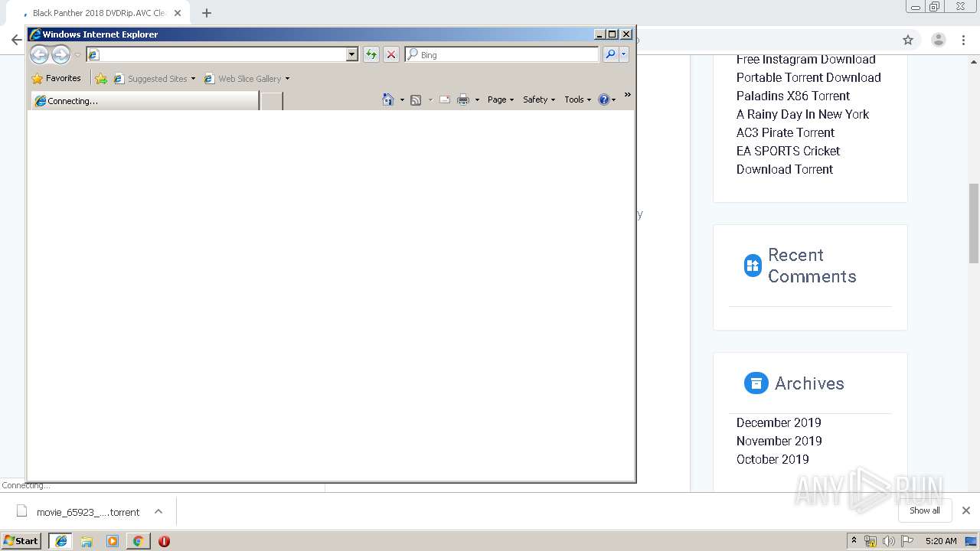
Task: Bookmark this page with the star icon
Action: (908, 40)
